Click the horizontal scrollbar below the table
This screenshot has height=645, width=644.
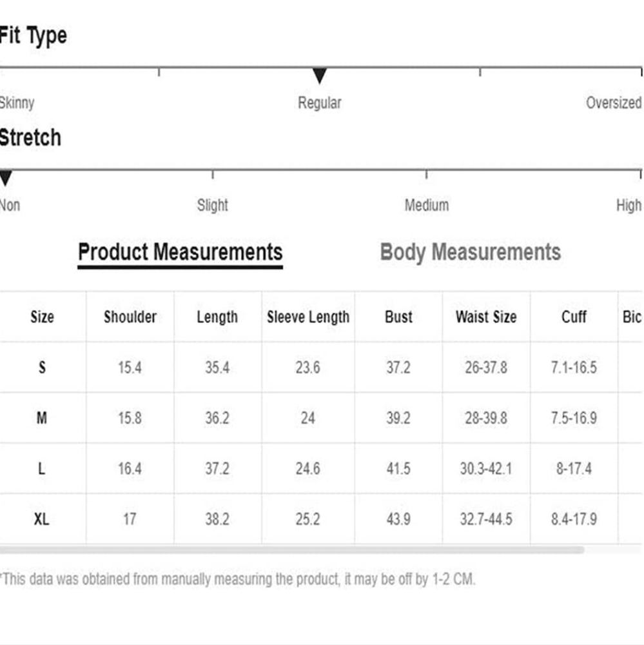292,550
